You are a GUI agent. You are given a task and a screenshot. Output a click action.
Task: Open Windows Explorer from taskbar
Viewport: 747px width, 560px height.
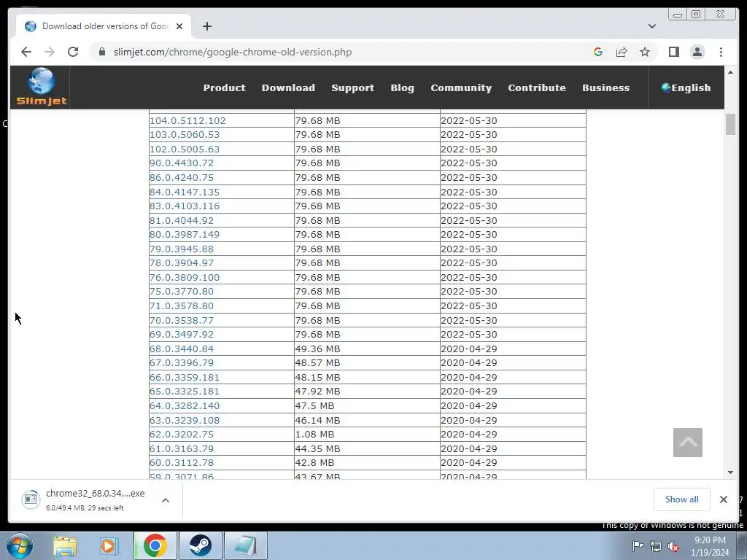[65, 545]
